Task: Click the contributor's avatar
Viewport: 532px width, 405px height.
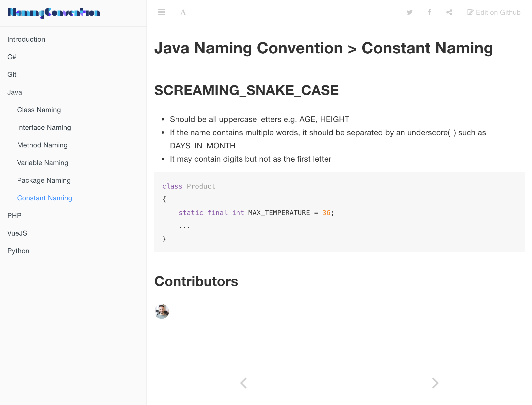Action: tap(161, 311)
